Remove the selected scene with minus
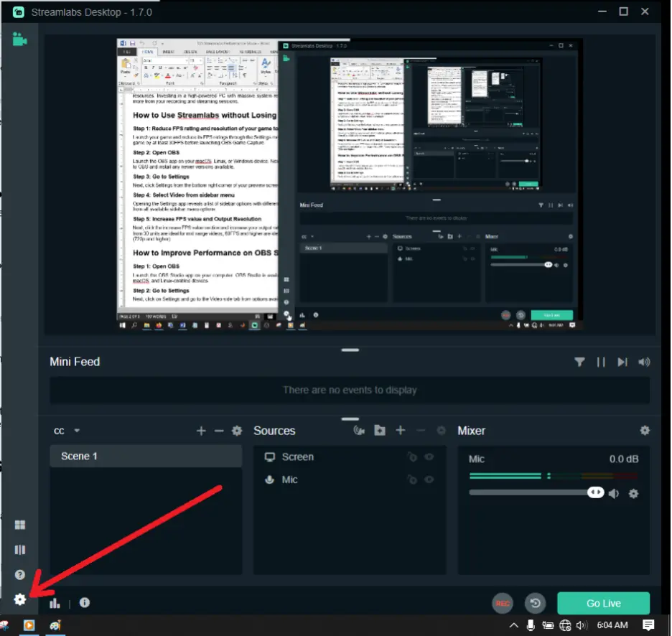Screen dimensions: 672x636 (218, 431)
